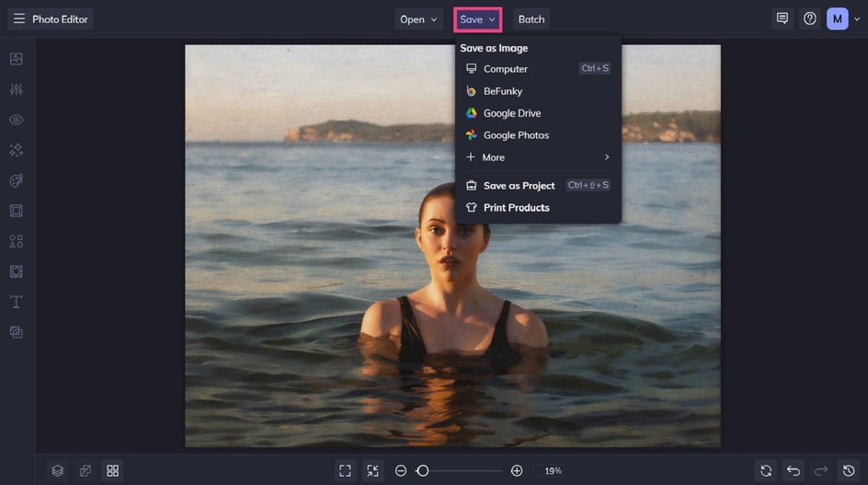Open the help question mark icon

810,18
